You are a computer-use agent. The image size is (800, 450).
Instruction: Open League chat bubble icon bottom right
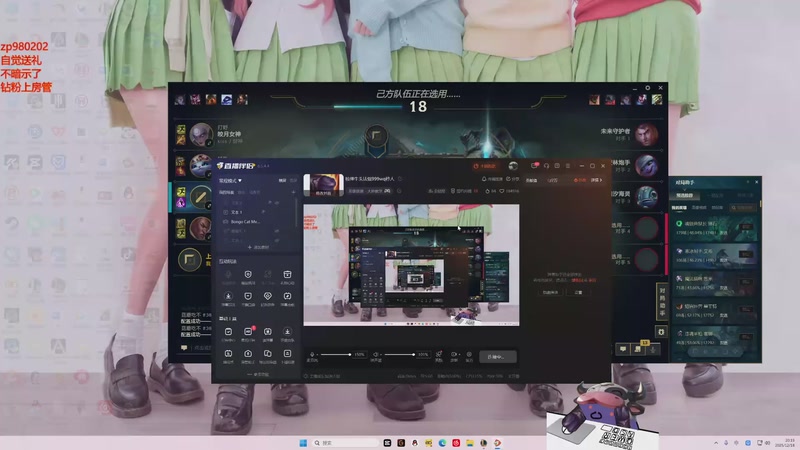point(623,349)
